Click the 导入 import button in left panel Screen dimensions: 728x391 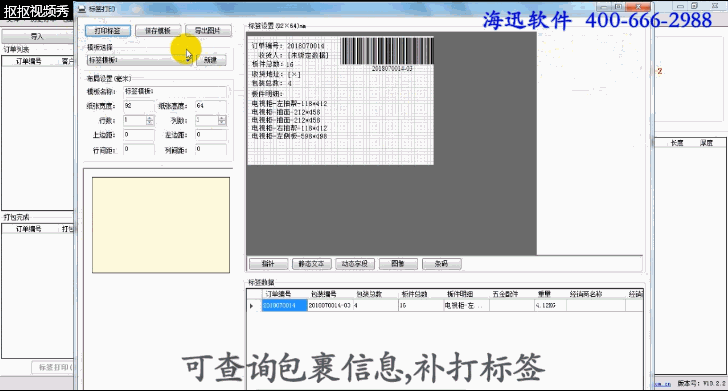tap(37, 36)
